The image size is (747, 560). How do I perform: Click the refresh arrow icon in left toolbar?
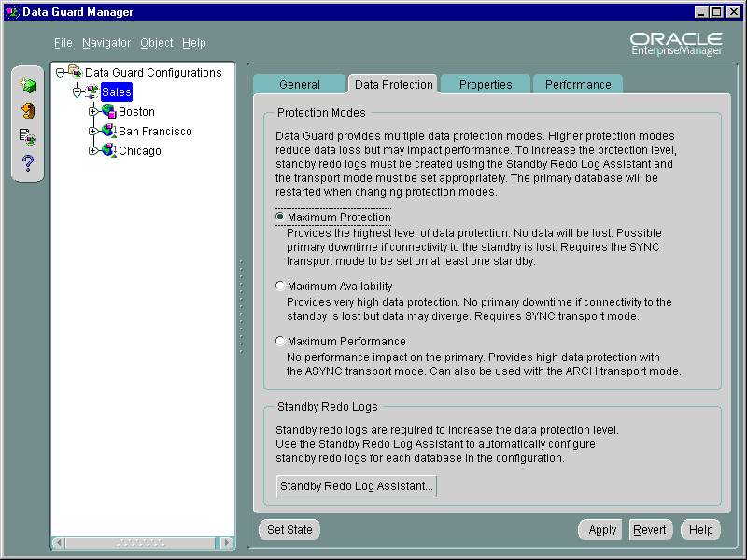(27, 111)
